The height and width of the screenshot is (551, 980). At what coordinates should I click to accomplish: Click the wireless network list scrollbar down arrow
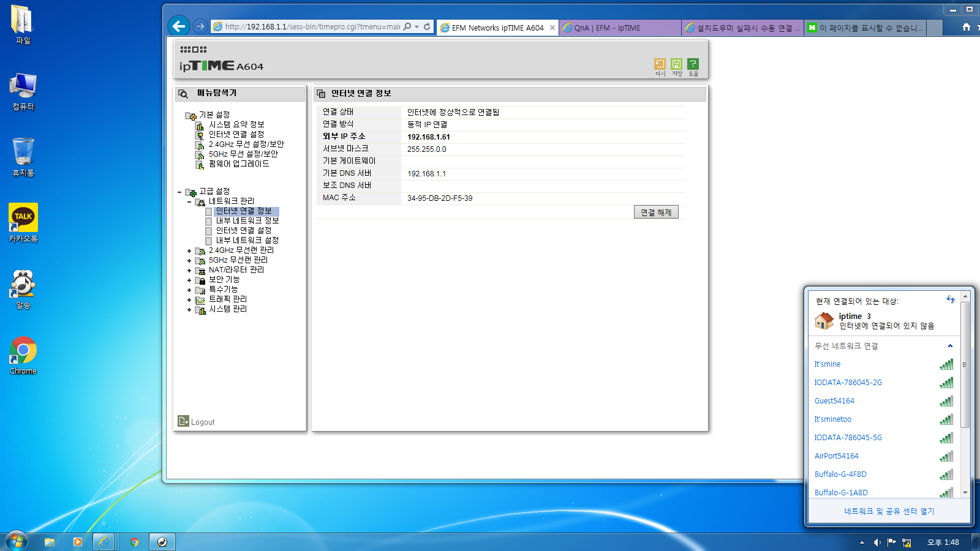click(x=965, y=492)
